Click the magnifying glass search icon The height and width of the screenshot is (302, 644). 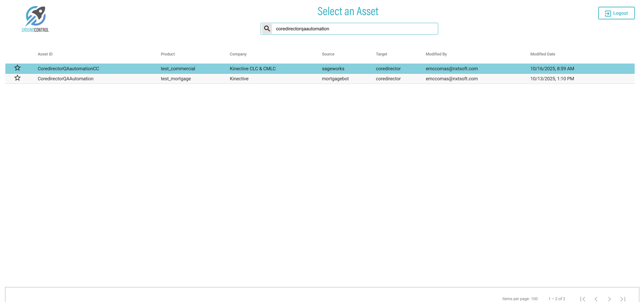[x=267, y=29]
